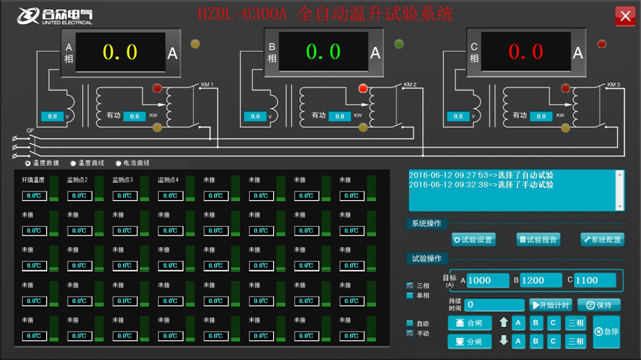
Task: Click the increase phase C button
Action: point(553,323)
